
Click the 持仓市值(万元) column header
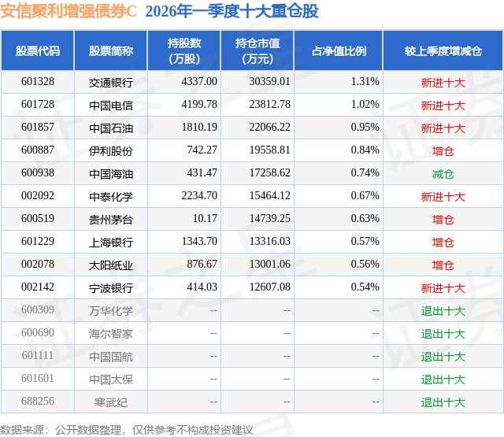coord(258,50)
